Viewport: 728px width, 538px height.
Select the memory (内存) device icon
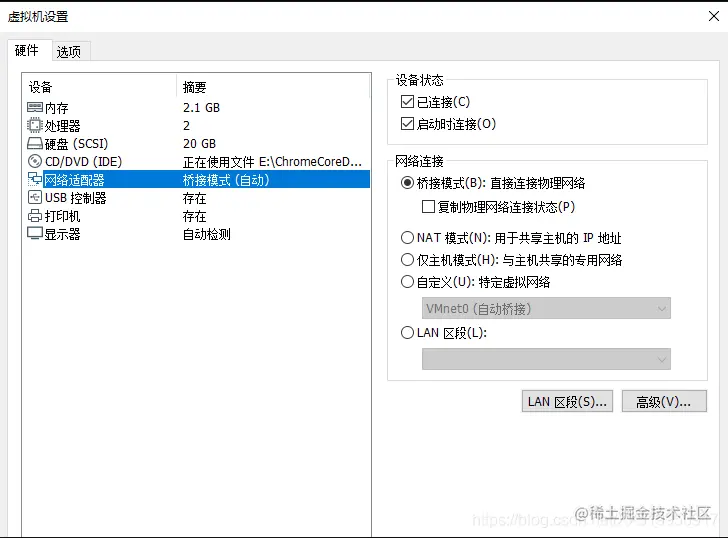35,108
